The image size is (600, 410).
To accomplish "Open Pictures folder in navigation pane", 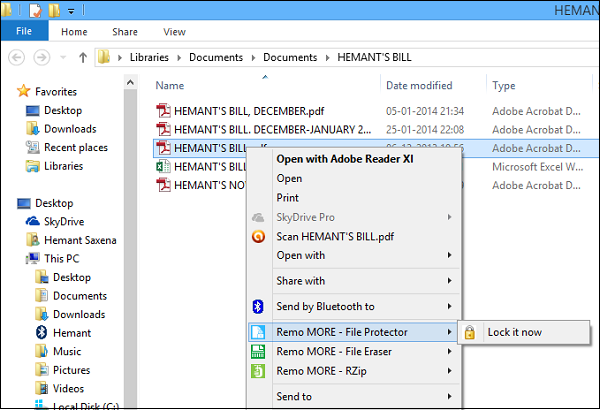I will (x=72, y=370).
